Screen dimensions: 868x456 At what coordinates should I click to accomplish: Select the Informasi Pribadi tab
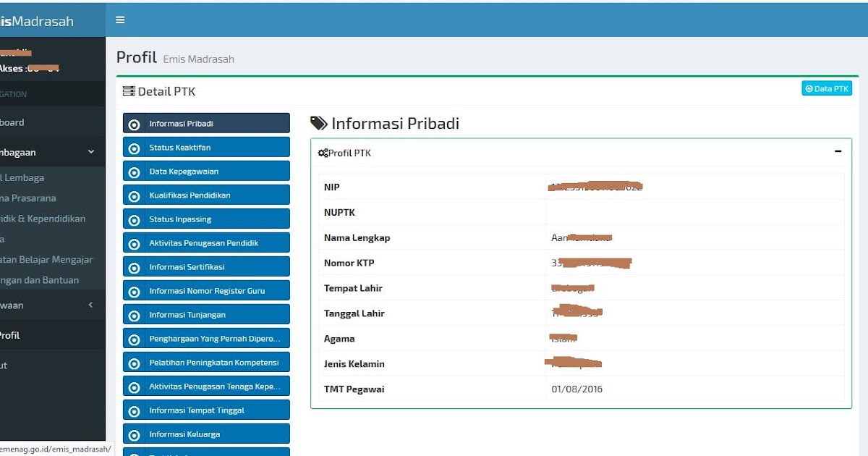click(206, 124)
